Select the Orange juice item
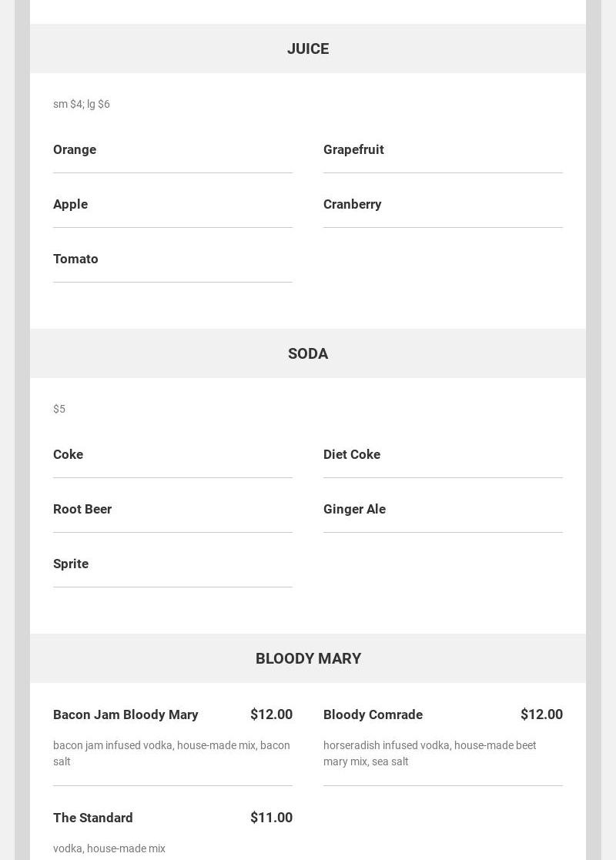Viewport: 616px width, 860px height. click(75, 149)
